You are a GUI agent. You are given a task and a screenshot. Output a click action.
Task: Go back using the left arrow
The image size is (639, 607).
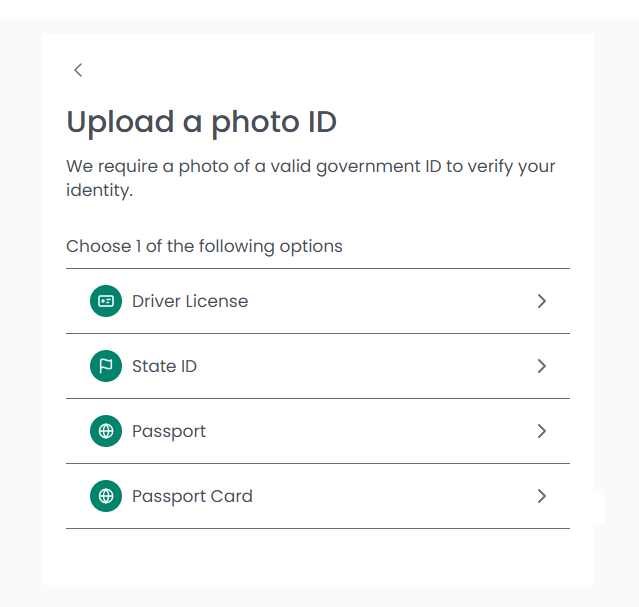(x=78, y=70)
